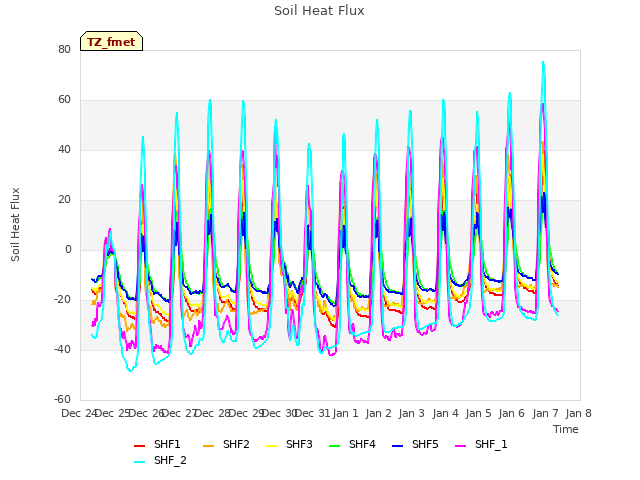Screen dimensions: 640x480
Task: Toggle the SHF_1 legend label
Action: click(491, 444)
